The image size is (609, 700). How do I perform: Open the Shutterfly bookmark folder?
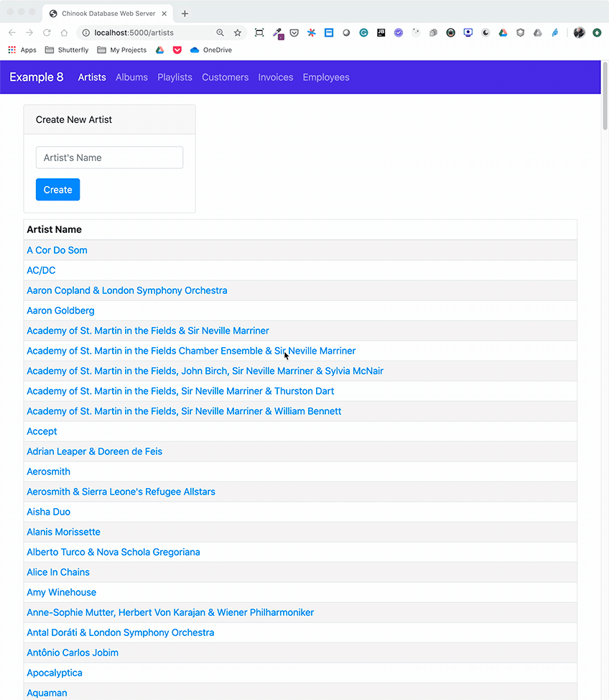click(x=67, y=50)
